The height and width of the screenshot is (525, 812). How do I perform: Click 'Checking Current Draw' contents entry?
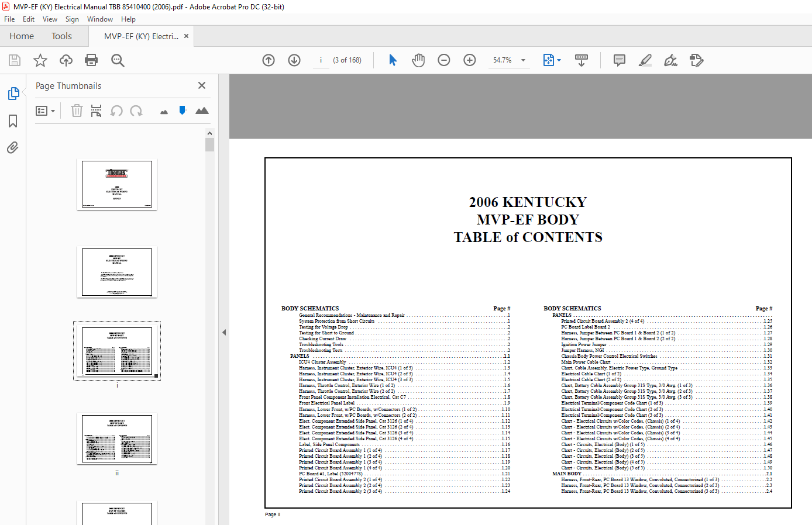(x=322, y=339)
